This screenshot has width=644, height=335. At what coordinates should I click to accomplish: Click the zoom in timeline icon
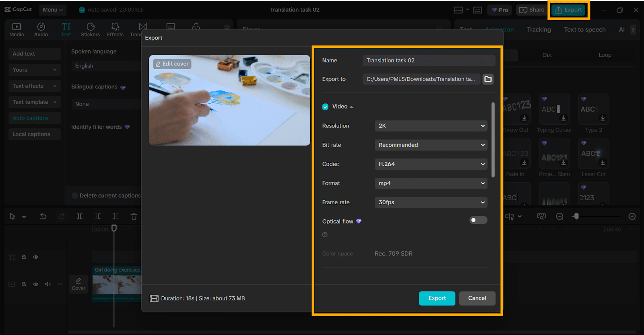[x=632, y=216]
